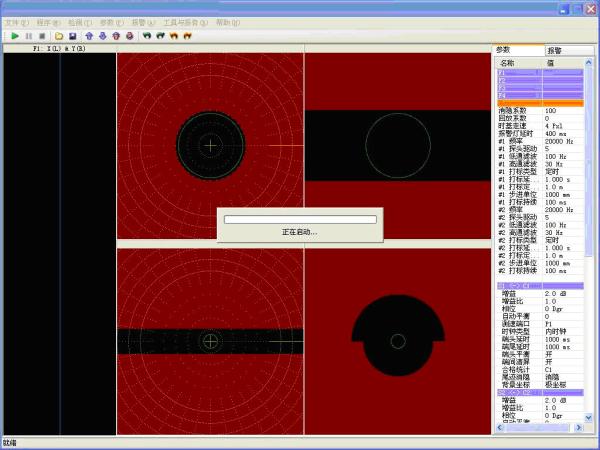Click the 消隐系数 value 100
600x450 pixels.
click(550, 111)
